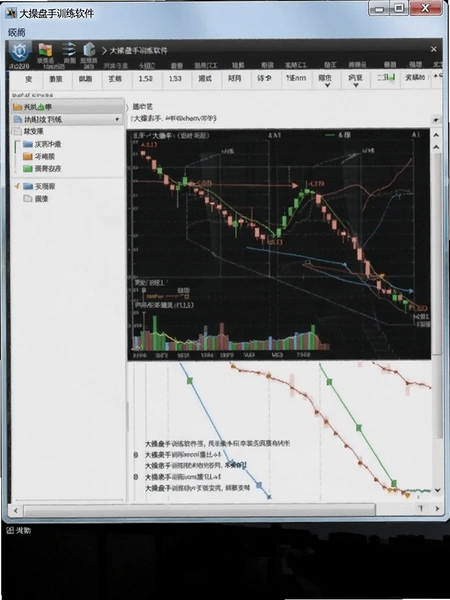The height and width of the screenshot is (600, 450).
Task: Select the blue folder under the checkbox item
Action: 42,144
